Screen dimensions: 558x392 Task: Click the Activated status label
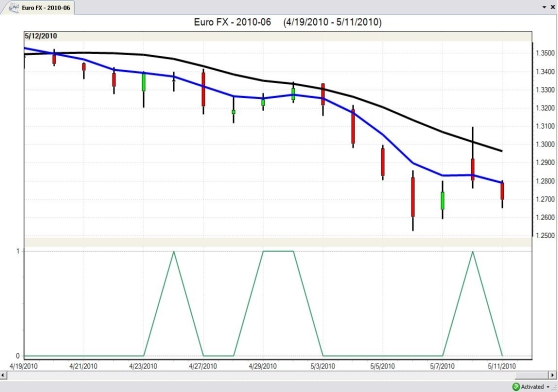click(532, 387)
